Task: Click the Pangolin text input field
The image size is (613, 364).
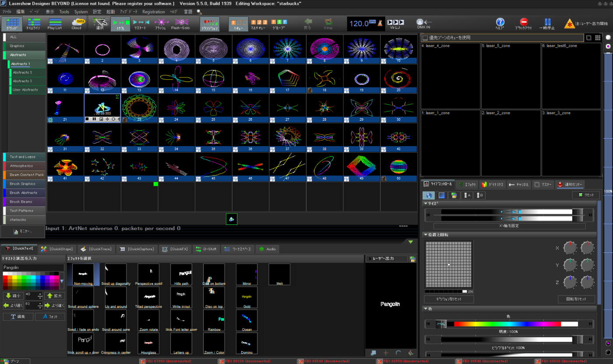Action: 33,267
